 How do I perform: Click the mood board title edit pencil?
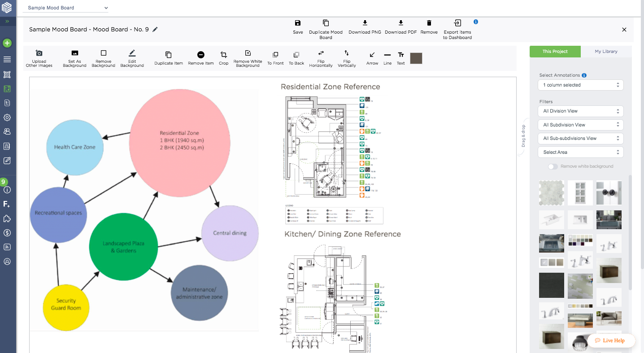pyautogui.click(x=155, y=29)
